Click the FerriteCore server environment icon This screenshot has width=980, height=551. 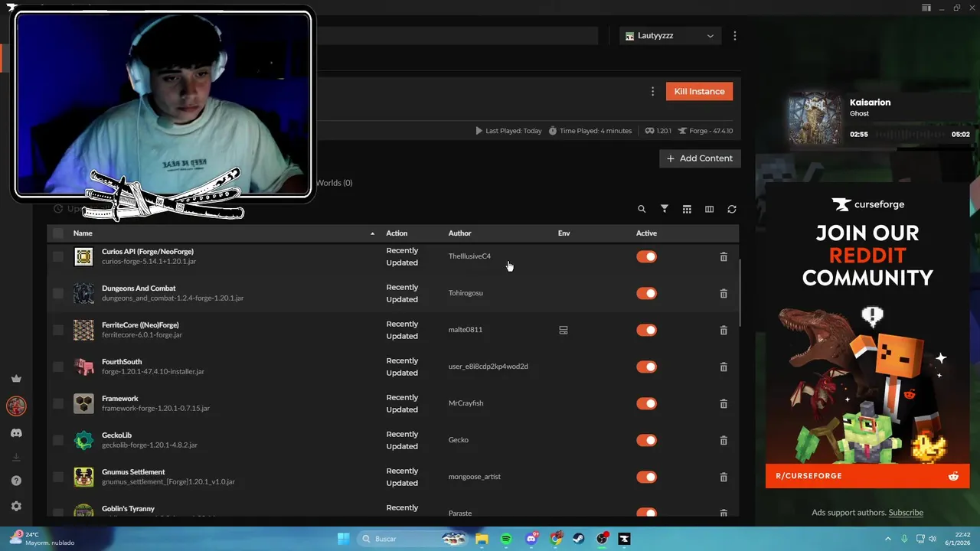point(563,331)
